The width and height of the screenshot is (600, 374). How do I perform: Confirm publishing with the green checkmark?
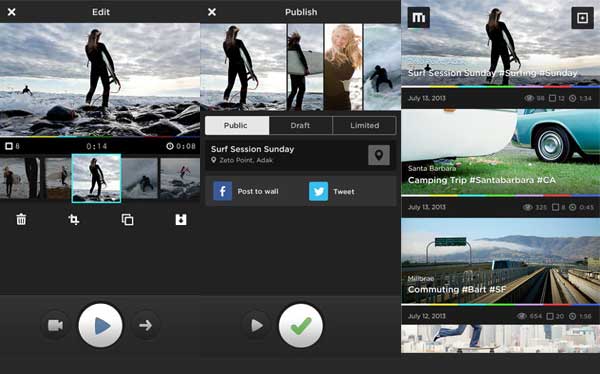[x=301, y=325]
